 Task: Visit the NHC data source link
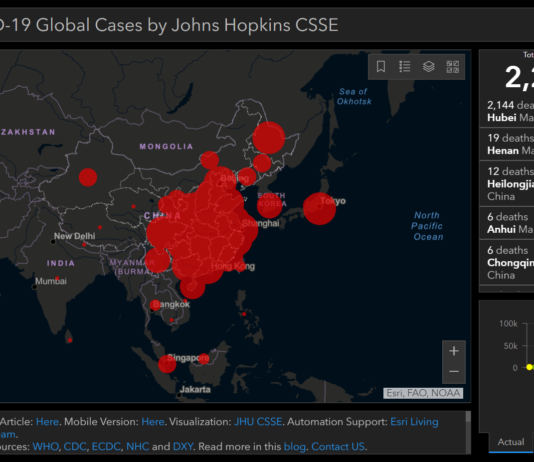pyautogui.click(x=138, y=446)
